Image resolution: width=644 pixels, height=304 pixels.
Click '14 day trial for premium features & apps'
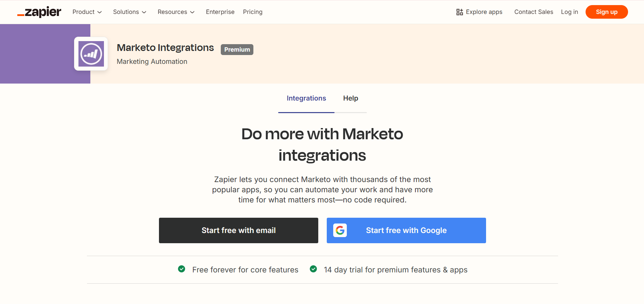396,270
